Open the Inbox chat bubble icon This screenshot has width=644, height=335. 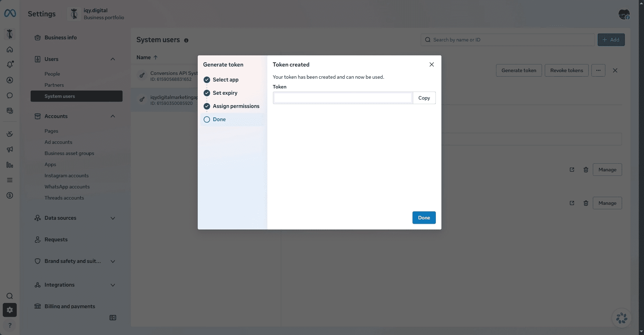10,95
